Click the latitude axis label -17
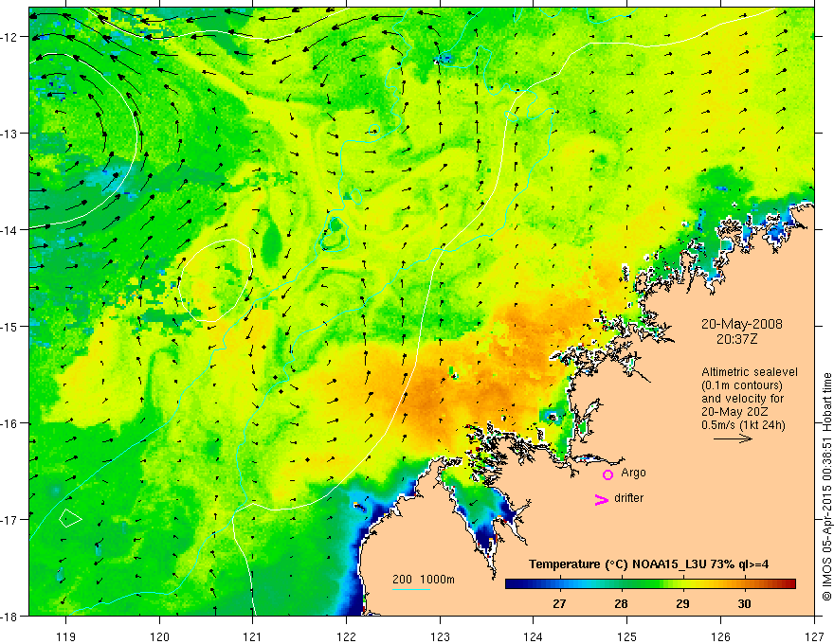 pyautogui.click(x=9, y=520)
